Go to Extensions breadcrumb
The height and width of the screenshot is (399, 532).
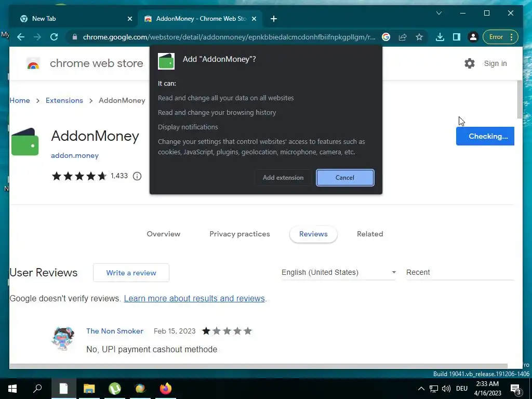(64, 100)
